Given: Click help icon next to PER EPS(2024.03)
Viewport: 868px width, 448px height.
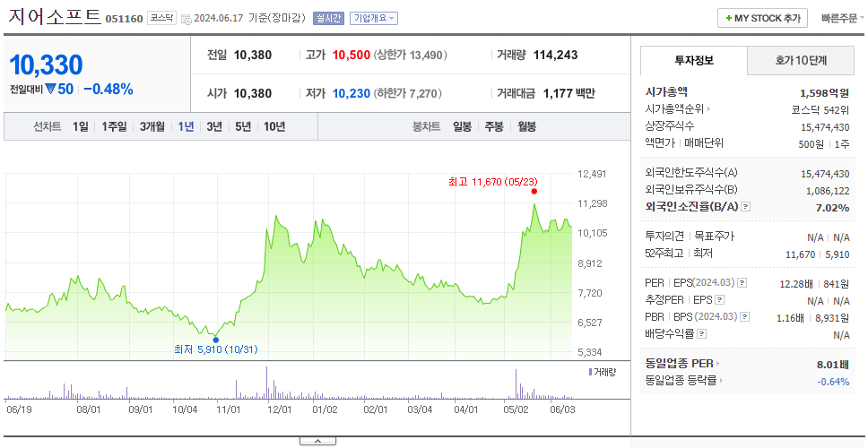Looking at the screenshot, I should click(x=742, y=282).
